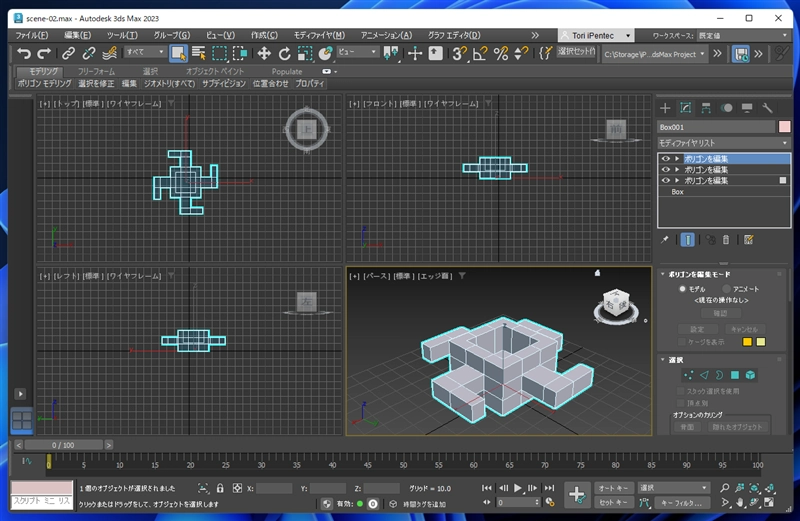800x521 pixels.
Task: Select Polygon sub-object level icon
Action: 735,375
